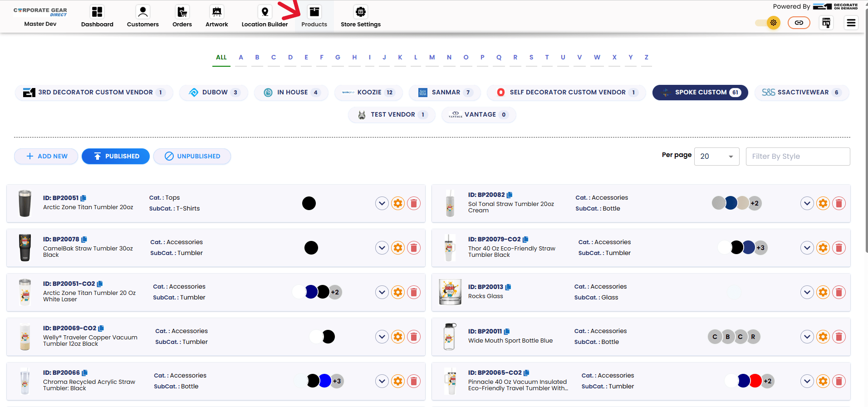Pick the black swatch on Arctic Zone Titan Tumbler 20oz
This screenshot has width=868, height=407.
309,203
